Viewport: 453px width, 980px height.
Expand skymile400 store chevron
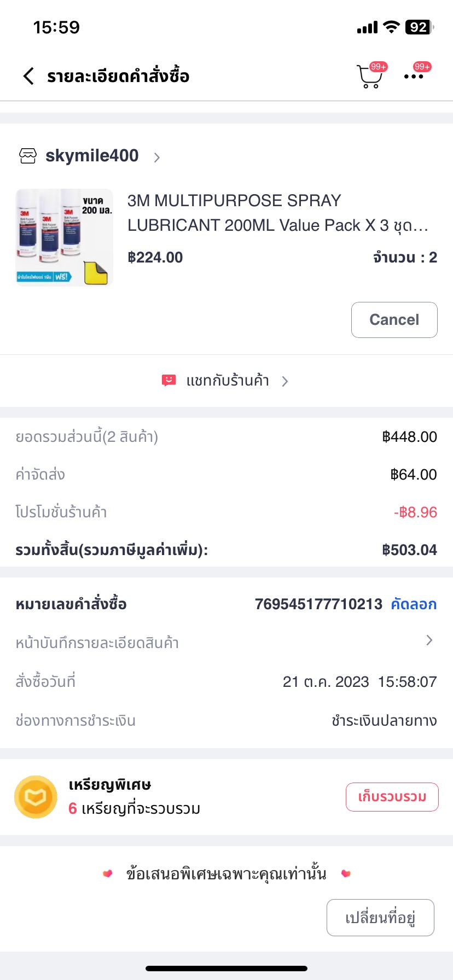(157, 157)
